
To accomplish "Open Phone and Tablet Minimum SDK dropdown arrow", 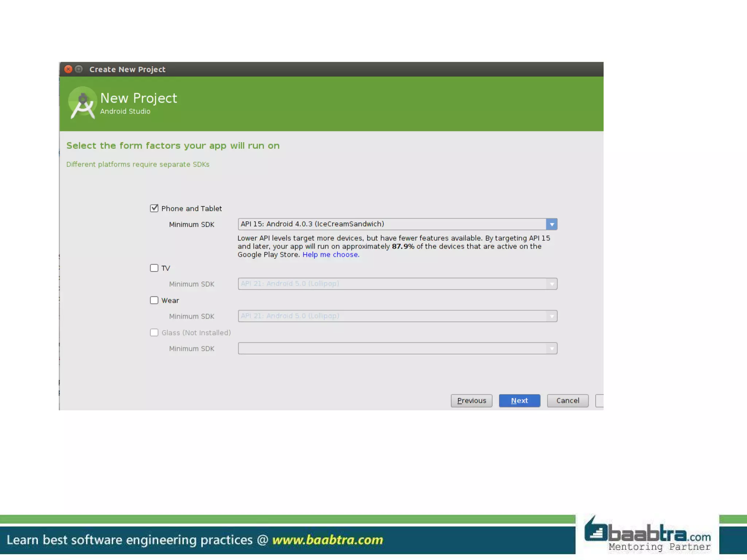I will (551, 224).
